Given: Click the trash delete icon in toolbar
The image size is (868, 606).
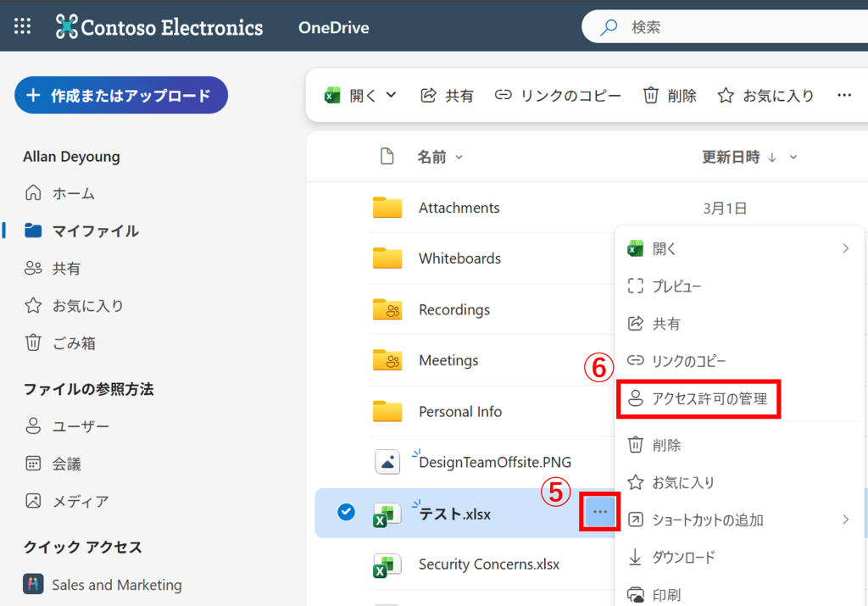Looking at the screenshot, I should click(651, 96).
